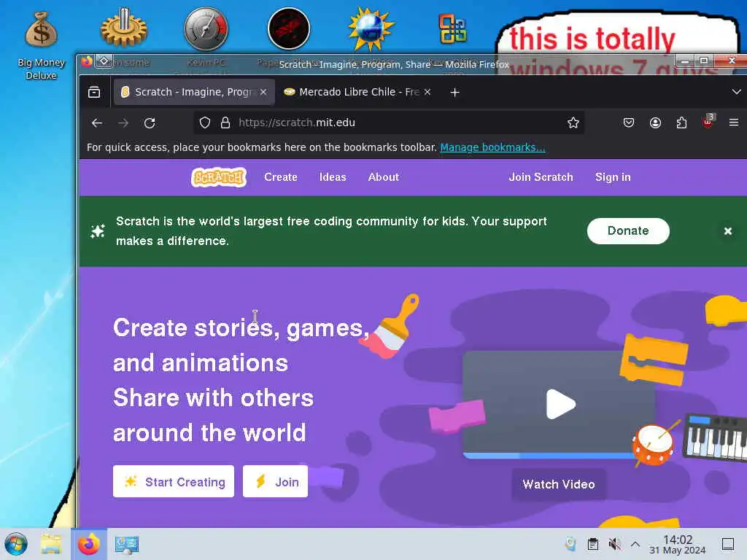Click the uBlock Origin extension icon
The width and height of the screenshot is (747, 560).
click(708, 122)
